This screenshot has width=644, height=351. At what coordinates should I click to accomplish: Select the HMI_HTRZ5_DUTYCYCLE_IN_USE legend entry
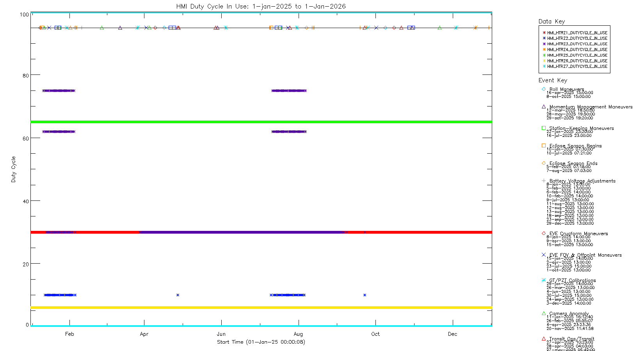point(577,55)
